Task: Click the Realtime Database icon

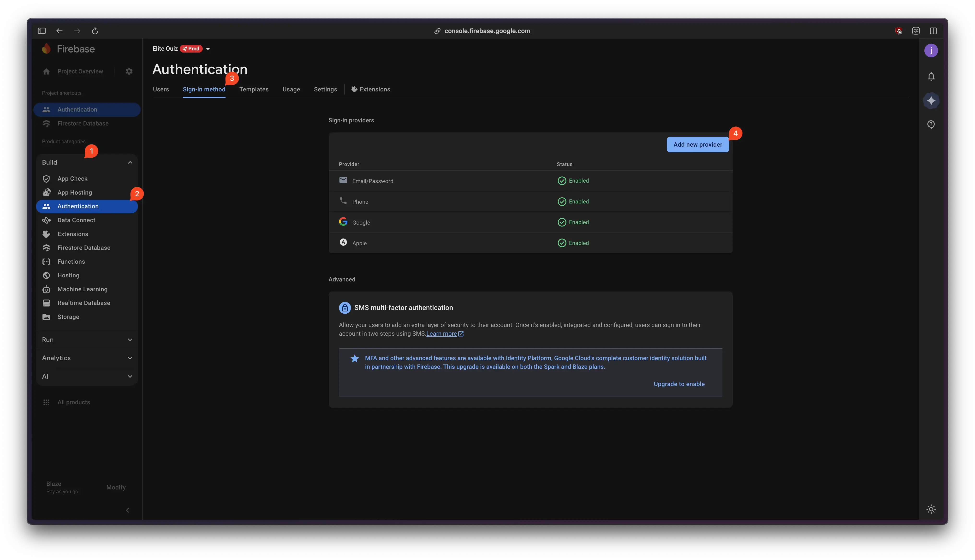Action: point(47,303)
